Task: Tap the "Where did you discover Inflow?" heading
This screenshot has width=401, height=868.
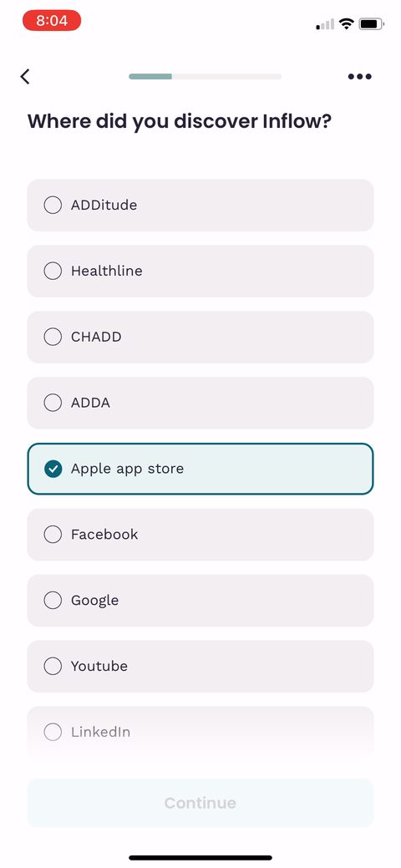Action: (x=180, y=121)
